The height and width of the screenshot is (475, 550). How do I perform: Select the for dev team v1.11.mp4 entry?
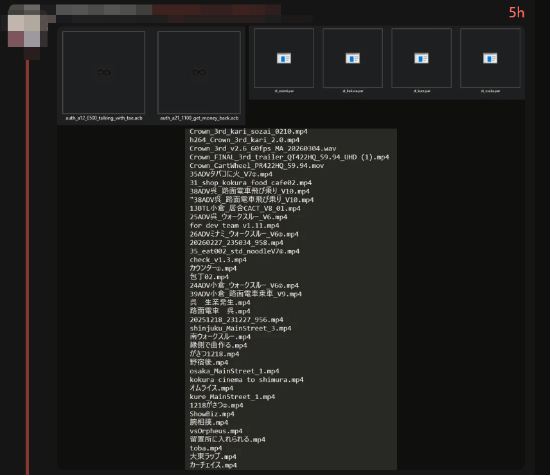[234, 226]
